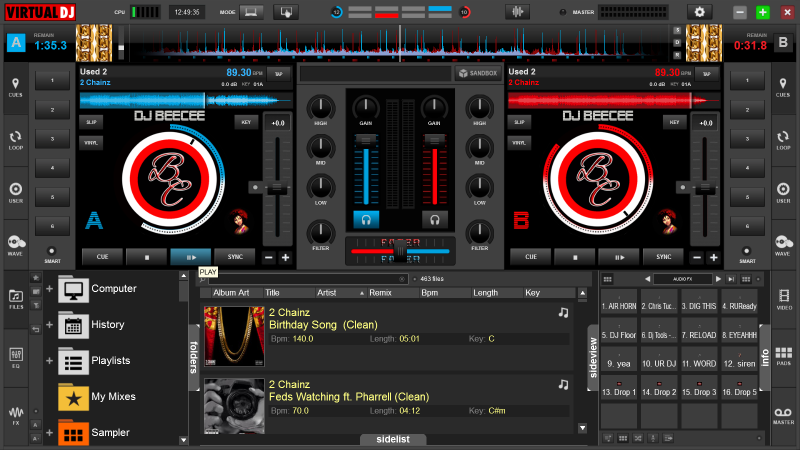Toggle SLIP mode on deck A
Screen dimensions: 800x450
pos(91,122)
